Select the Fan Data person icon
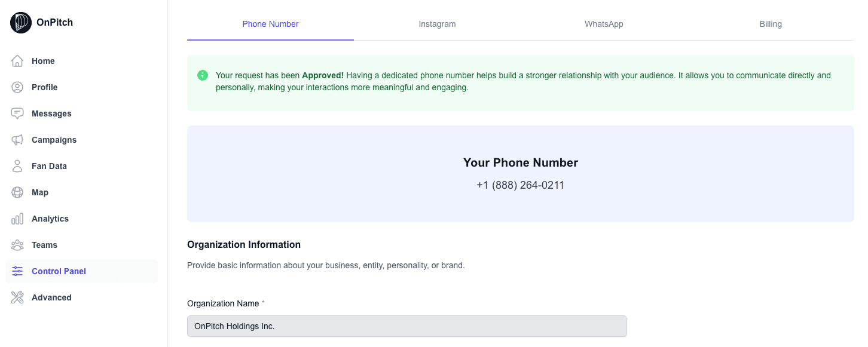 click(x=17, y=166)
